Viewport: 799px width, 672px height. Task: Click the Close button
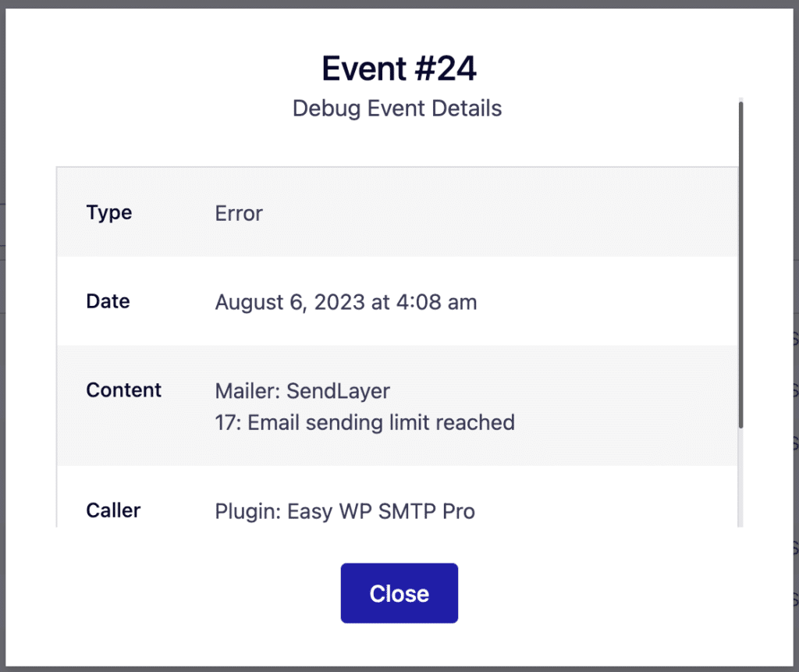coord(399,592)
